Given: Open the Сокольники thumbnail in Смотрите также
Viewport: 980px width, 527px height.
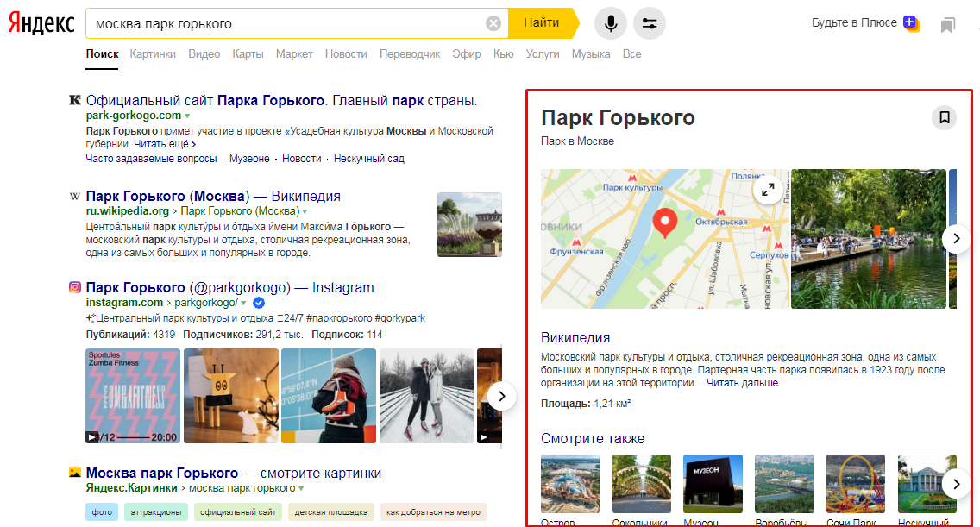Looking at the screenshot, I should 641,484.
